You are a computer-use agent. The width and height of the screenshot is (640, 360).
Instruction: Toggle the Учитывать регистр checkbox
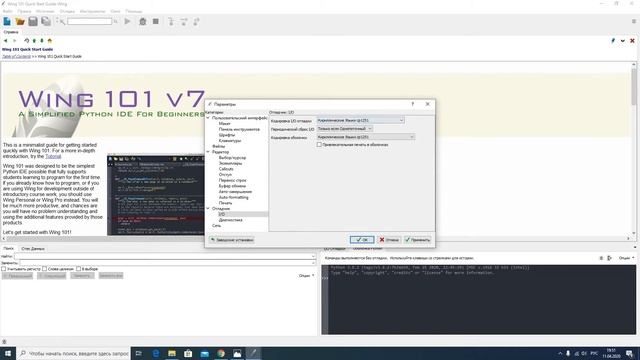[x=4, y=269]
